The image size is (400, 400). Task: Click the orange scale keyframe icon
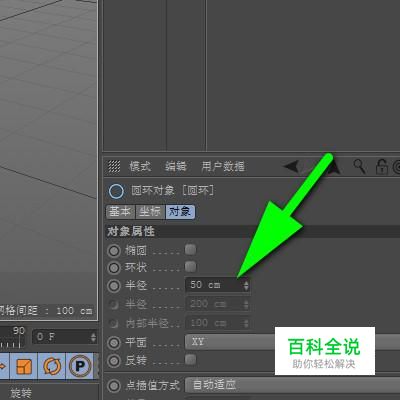pos(24,366)
